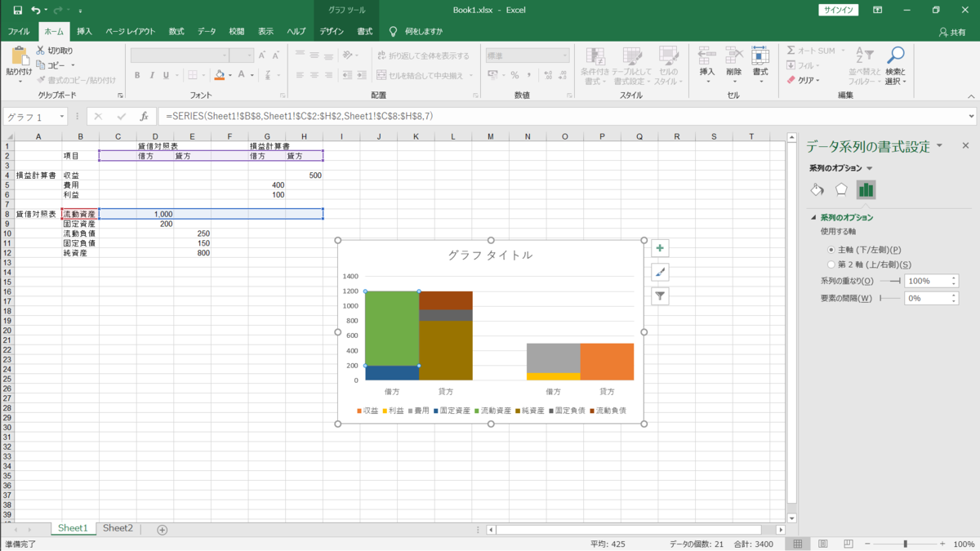
Task: Click the formula bar with SERIES formula
Action: point(560,117)
